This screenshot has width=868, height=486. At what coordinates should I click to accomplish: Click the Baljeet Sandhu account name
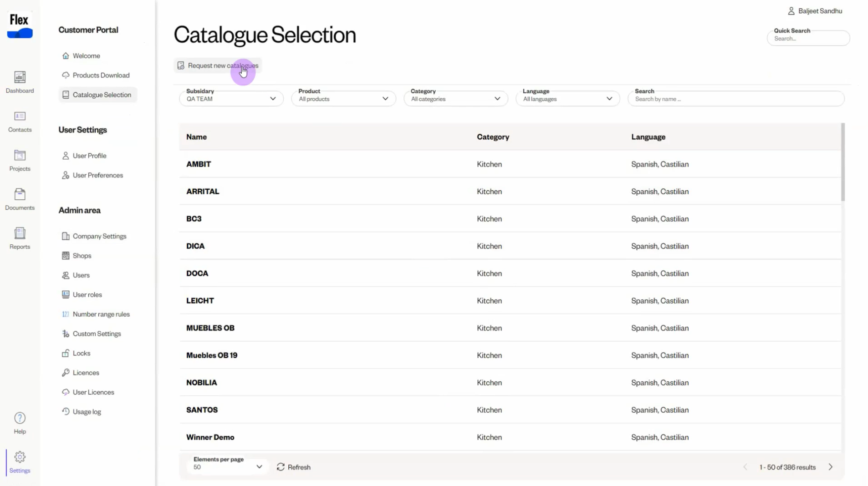[820, 11]
